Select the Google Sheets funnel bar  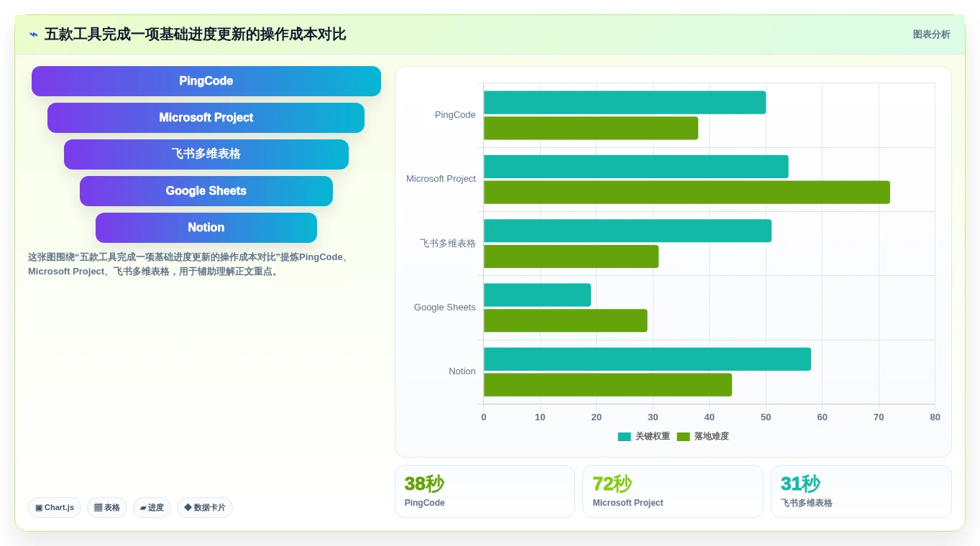pyautogui.click(x=206, y=191)
